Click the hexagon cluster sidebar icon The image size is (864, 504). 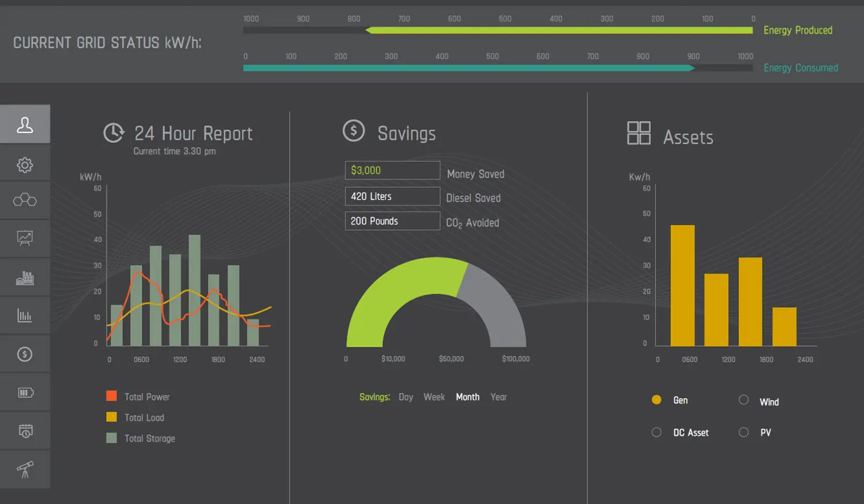pyautogui.click(x=25, y=200)
